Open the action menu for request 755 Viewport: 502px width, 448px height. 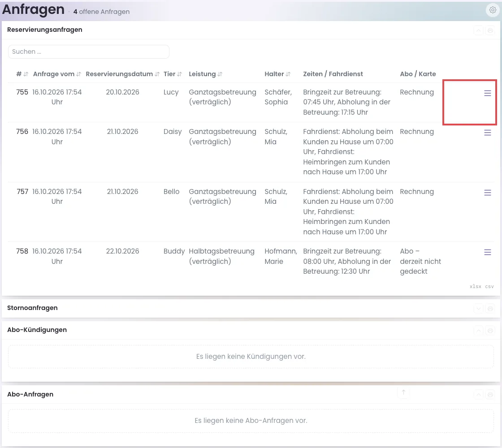488,93
